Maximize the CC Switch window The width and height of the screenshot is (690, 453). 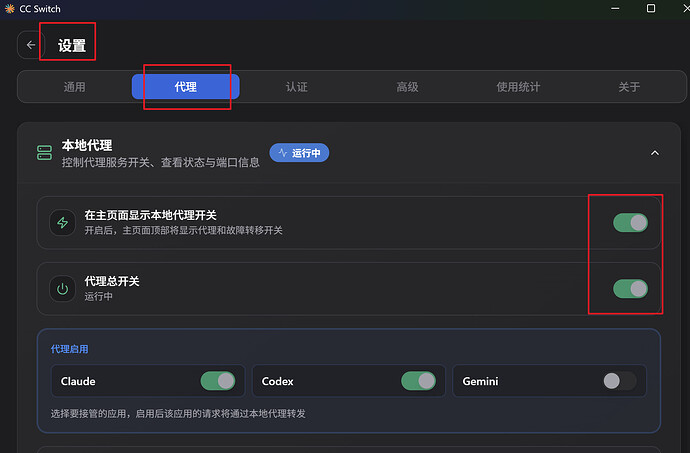point(651,8)
